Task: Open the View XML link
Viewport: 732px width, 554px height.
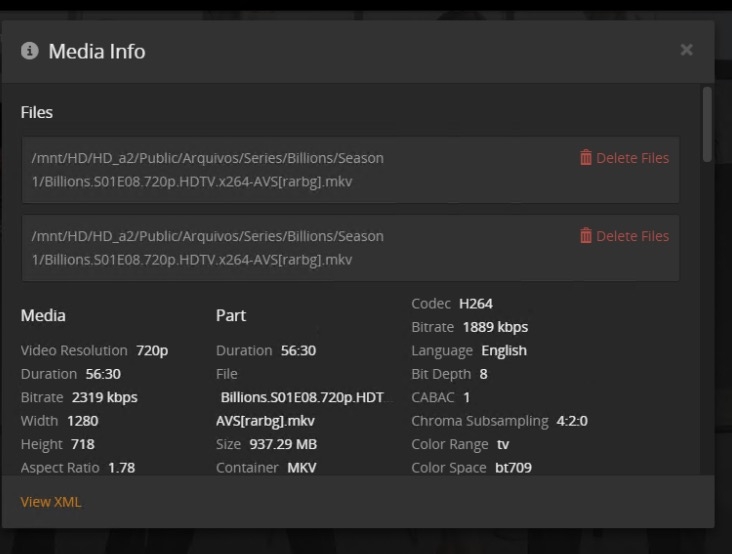Action: point(51,502)
